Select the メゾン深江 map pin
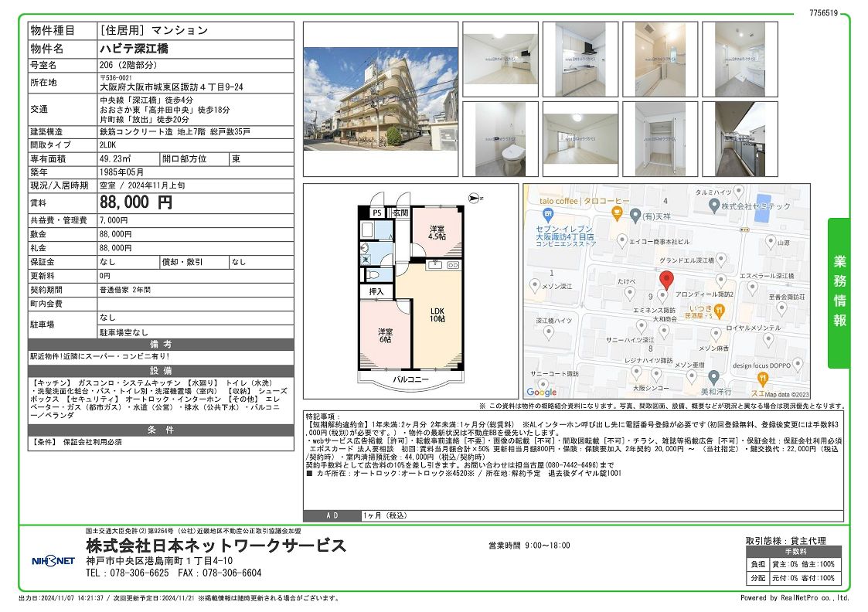The image size is (868, 612). click(x=535, y=286)
